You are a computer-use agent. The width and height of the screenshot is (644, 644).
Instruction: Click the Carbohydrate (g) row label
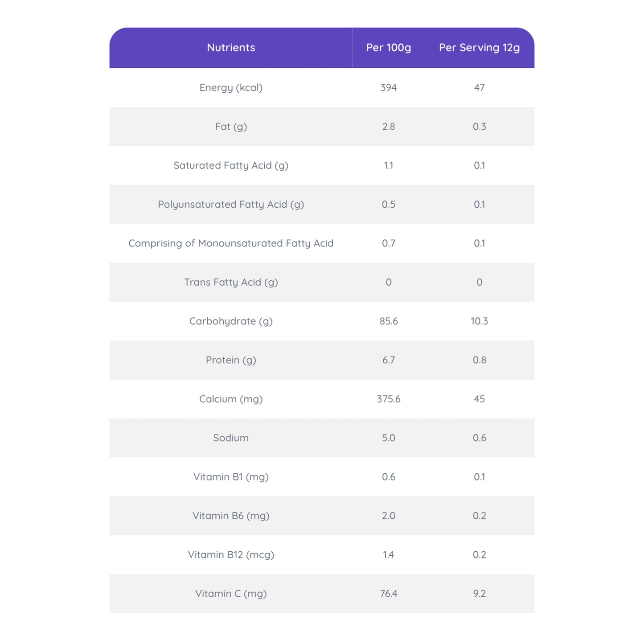click(231, 321)
